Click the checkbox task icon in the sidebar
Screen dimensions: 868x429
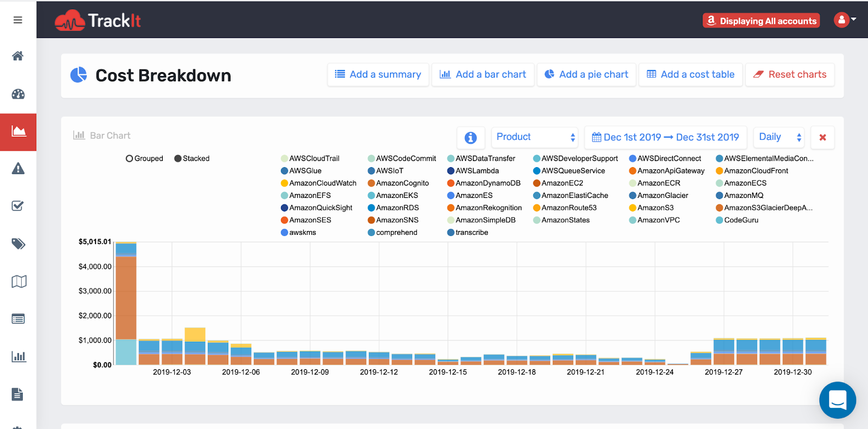pos(18,206)
